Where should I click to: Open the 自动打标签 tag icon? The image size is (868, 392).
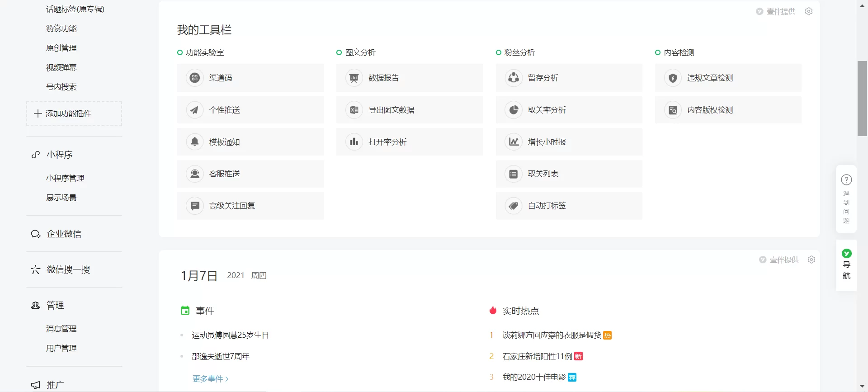point(514,206)
